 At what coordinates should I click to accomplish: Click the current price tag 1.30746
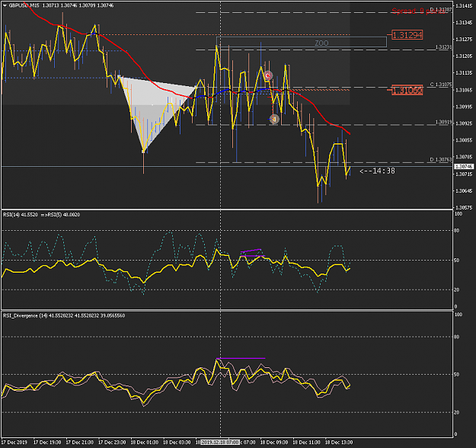click(x=464, y=166)
